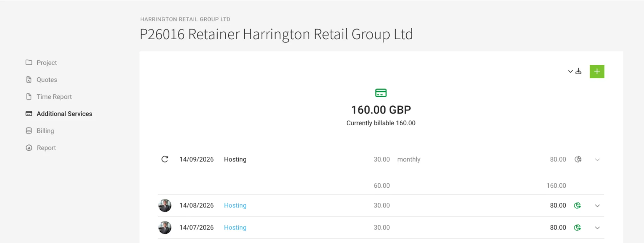Click the green credit card icon
This screenshot has width=644, height=243.
381,93
